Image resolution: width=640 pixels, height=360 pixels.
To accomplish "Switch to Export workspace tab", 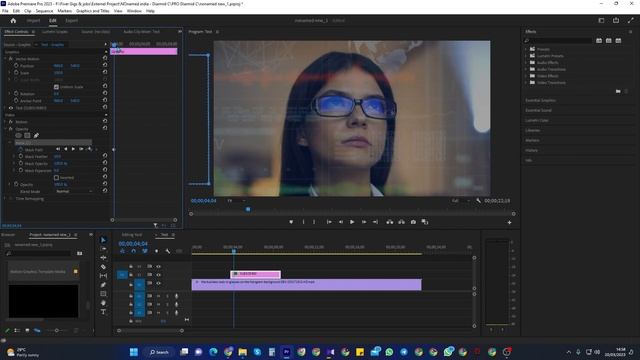I will [x=71, y=20].
